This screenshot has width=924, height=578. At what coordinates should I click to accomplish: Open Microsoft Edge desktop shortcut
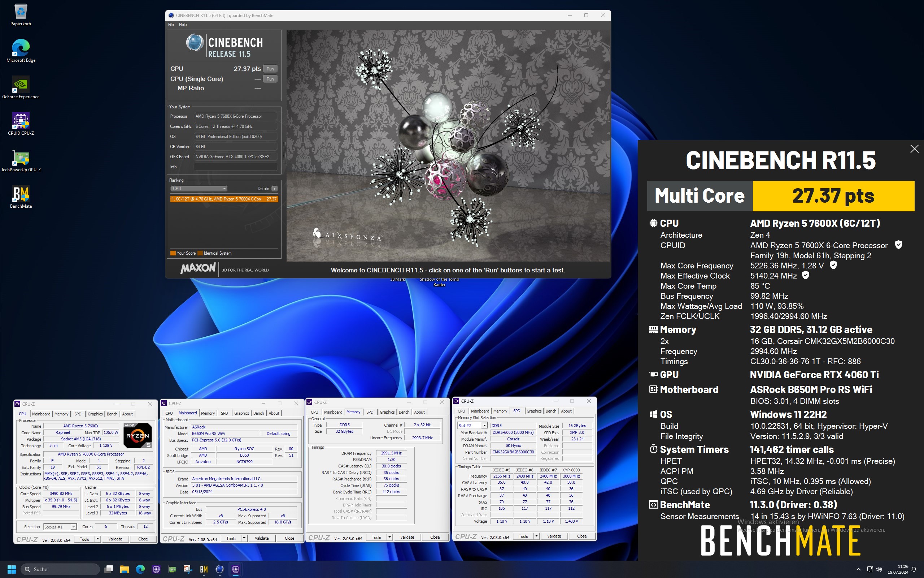click(x=21, y=51)
